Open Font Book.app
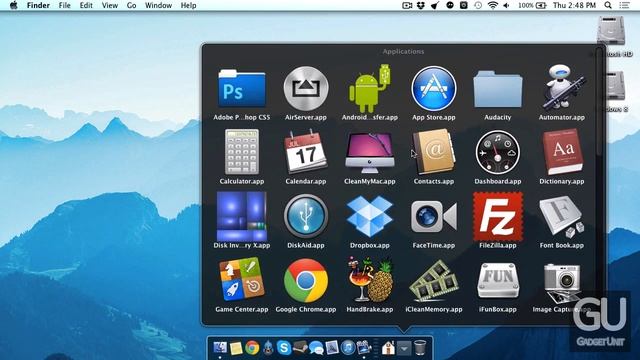Image resolution: width=640 pixels, height=360 pixels. pos(562,216)
